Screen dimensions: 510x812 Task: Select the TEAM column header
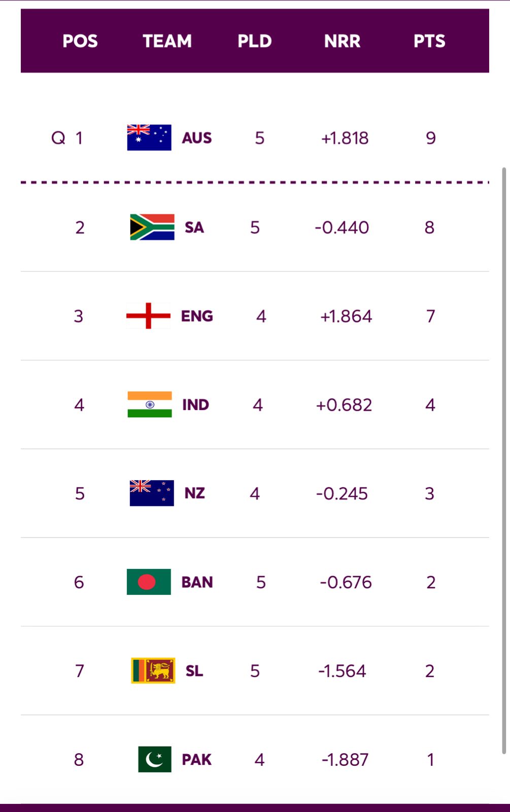(167, 41)
